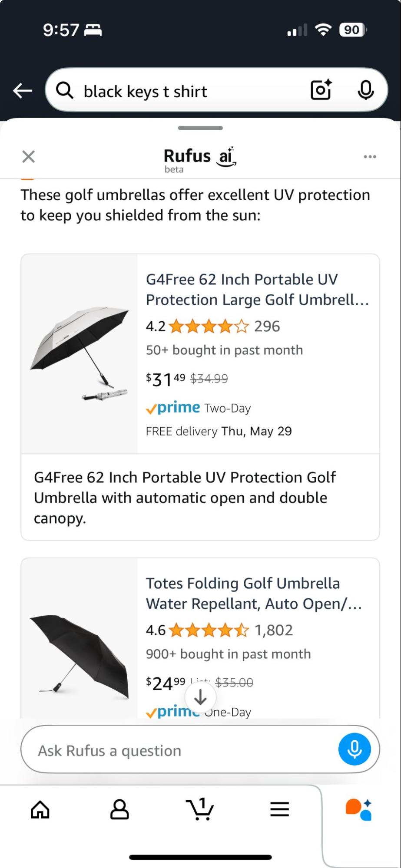Tap the scroll-down arrow button

(200, 697)
